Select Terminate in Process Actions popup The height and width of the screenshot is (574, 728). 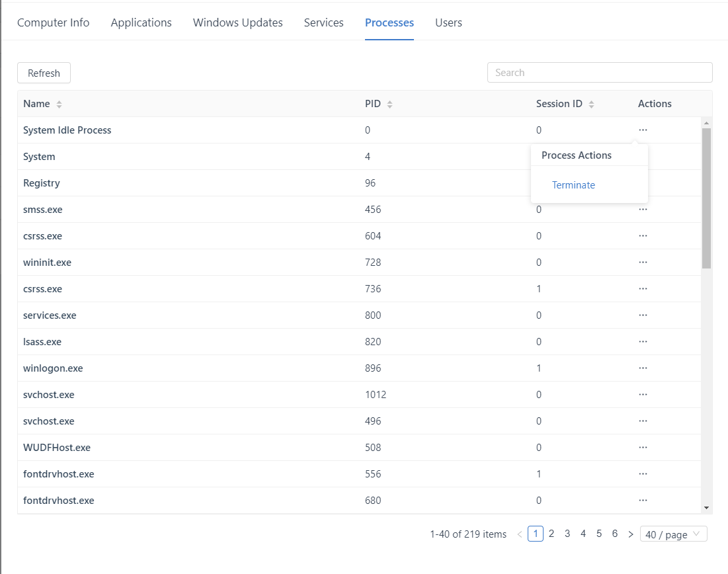(x=573, y=185)
